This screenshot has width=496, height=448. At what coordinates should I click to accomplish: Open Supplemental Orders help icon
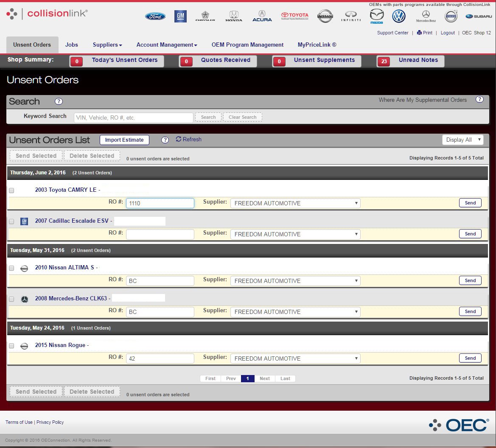(479, 99)
